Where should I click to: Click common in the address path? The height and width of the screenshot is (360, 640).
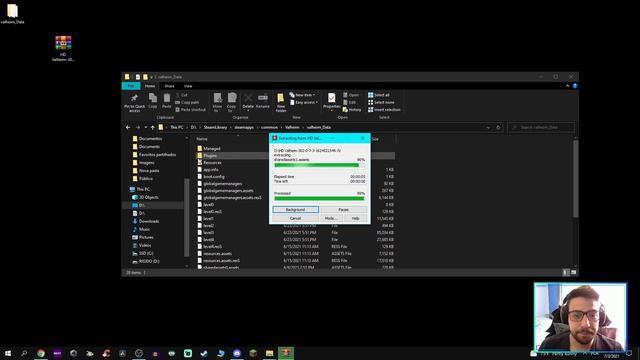(269, 127)
